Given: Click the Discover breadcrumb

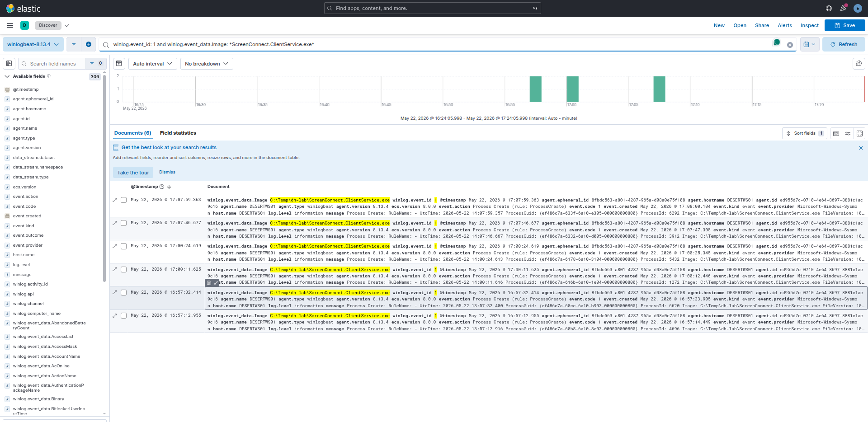Looking at the screenshot, I should 48,25.
